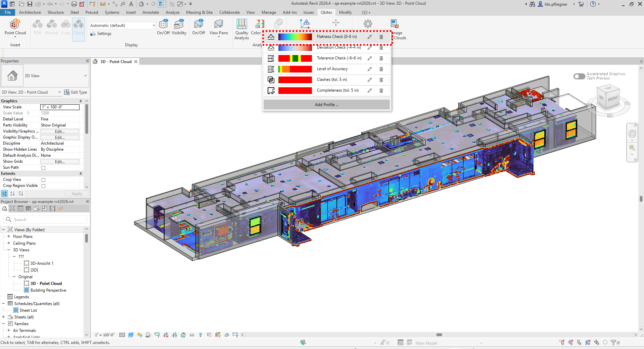Delete the Tolerance Check profile
The image size is (644, 349).
[381, 58]
